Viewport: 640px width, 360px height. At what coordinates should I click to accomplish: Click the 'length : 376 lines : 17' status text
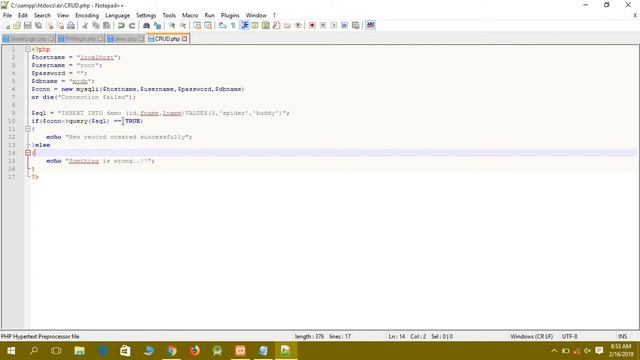[322, 336]
